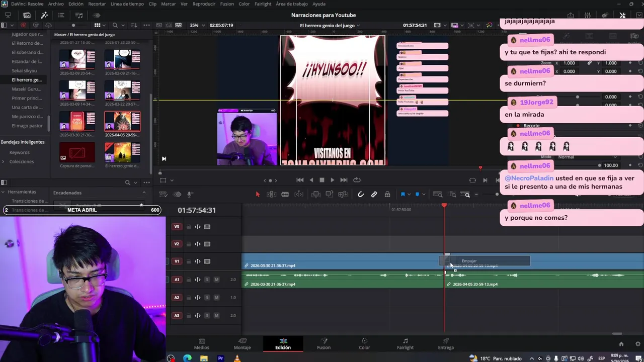This screenshot has height=362, width=644.
Task: Open the Fairlight menu in menu bar
Action: (263, 4)
